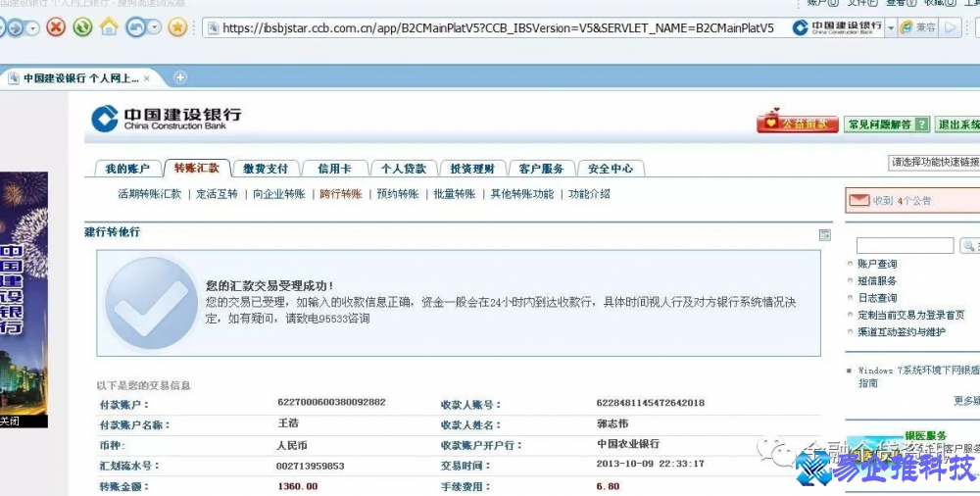Open 其他转账功能 submenu link
This screenshot has height=496, width=980.
522,194
